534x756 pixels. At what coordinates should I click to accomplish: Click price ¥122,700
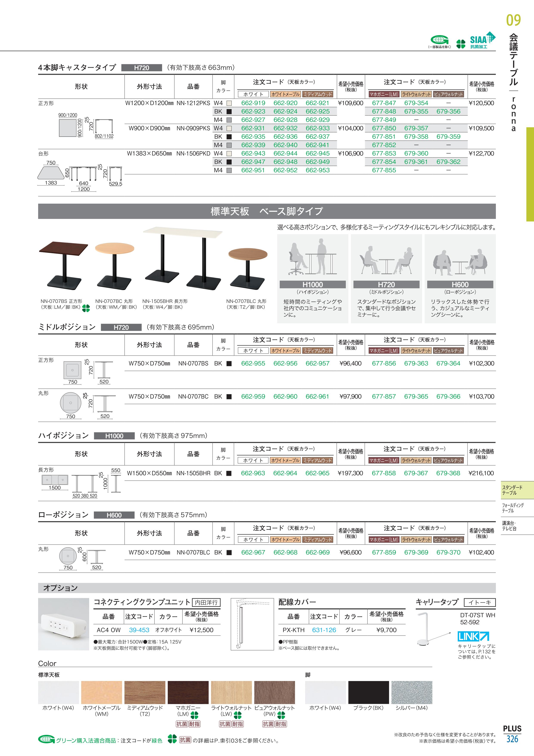[481, 153]
